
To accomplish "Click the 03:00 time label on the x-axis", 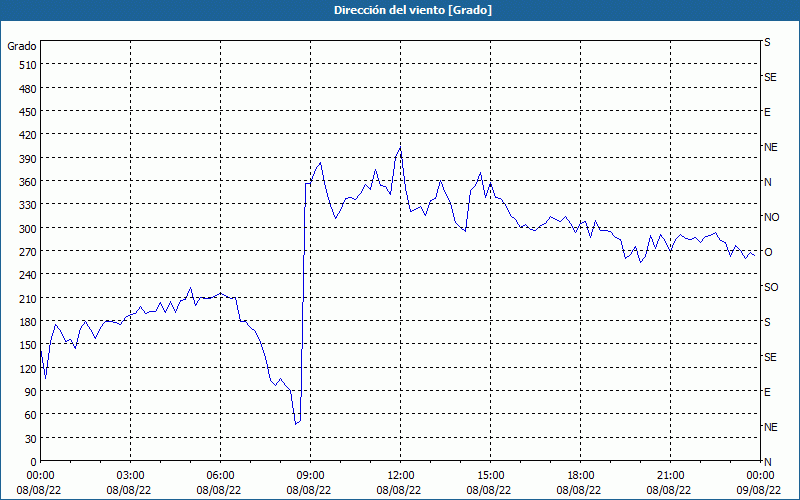I will [x=131, y=476].
